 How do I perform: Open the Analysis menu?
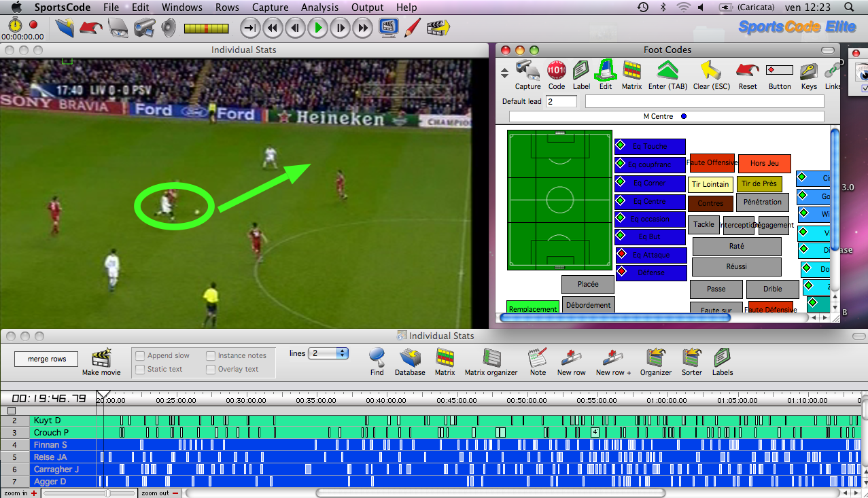tap(319, 7)
